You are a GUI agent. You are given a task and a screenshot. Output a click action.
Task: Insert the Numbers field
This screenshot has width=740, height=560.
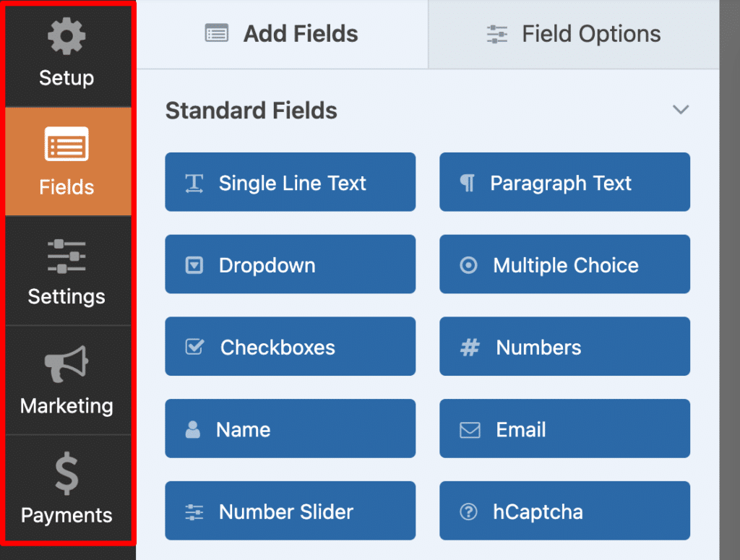[564, 347]
